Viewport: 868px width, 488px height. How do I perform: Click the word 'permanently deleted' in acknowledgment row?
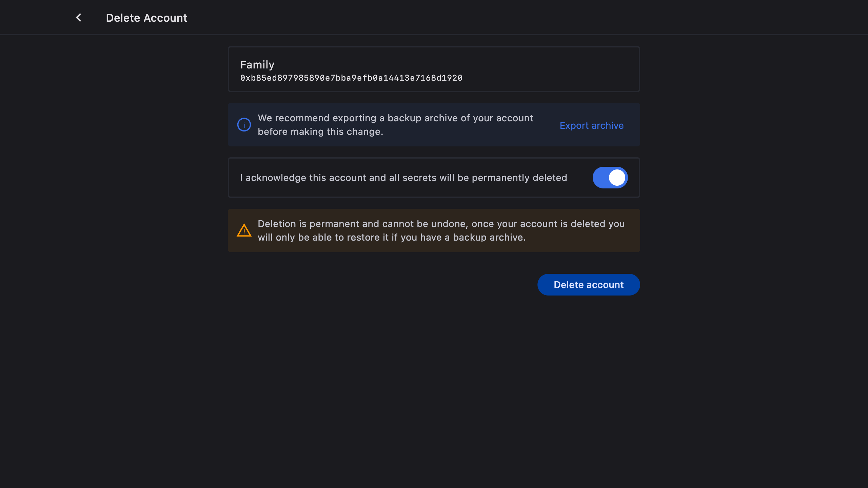(x=519, y=178)
